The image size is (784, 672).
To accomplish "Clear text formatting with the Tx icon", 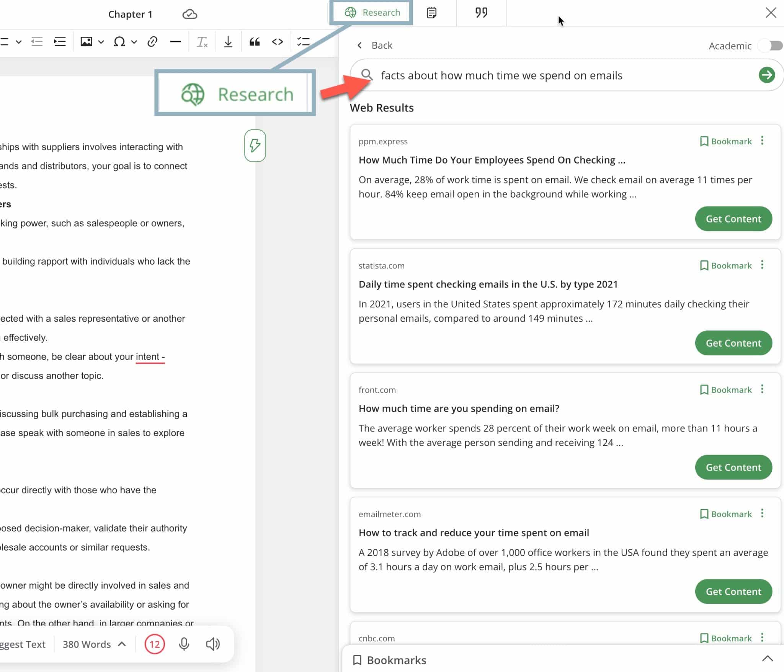I will [202, 41].
